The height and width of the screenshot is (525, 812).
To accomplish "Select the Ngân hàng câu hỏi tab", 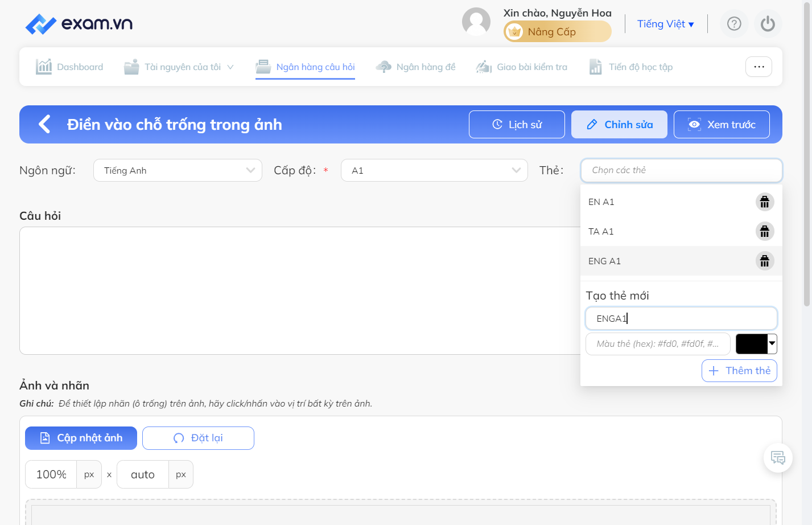I will pos(305,67).
